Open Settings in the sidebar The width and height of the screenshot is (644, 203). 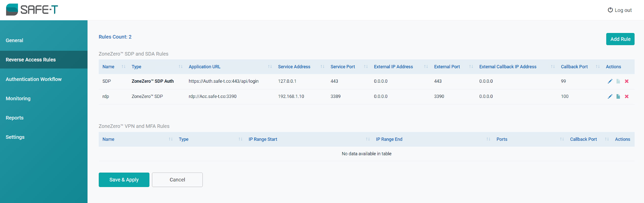pos(15,137)
